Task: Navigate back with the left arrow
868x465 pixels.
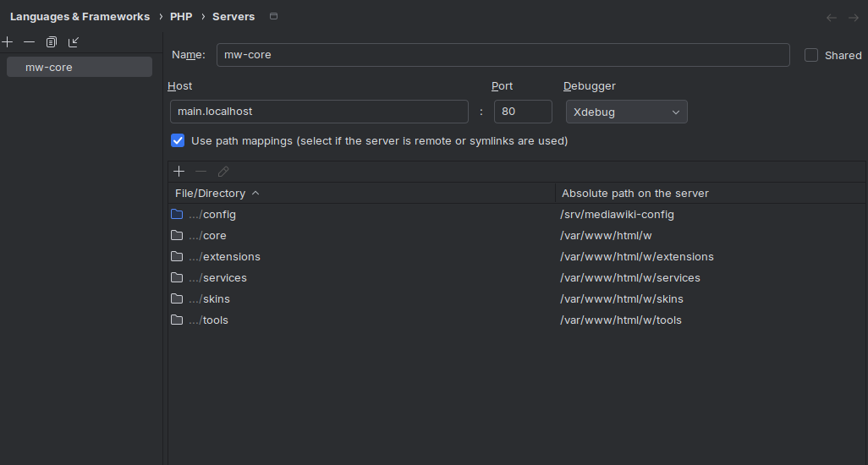Action: [832, 17]
